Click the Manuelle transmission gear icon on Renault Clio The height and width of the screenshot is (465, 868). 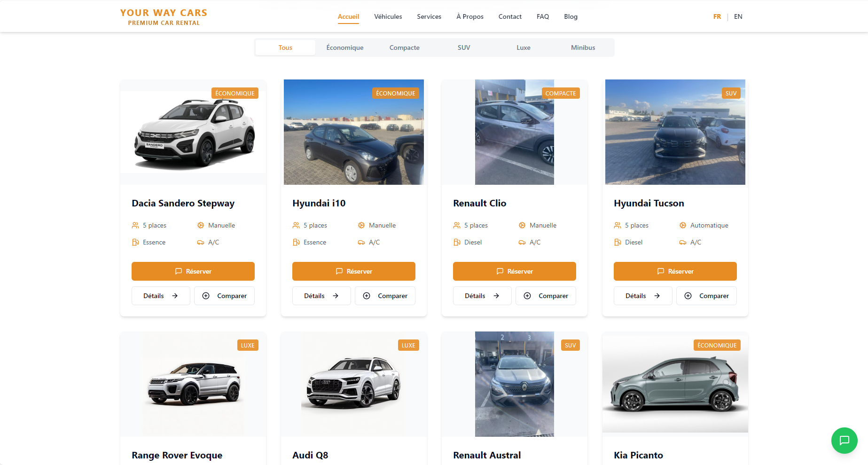[522, 225]
